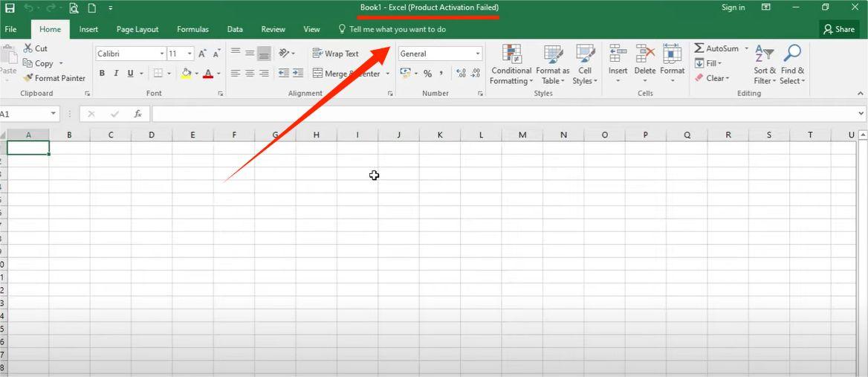Screen dimensions: 868x377
Task: Click the Insert Function fx button
Action: pyautogui.click(x=137, y=114)
